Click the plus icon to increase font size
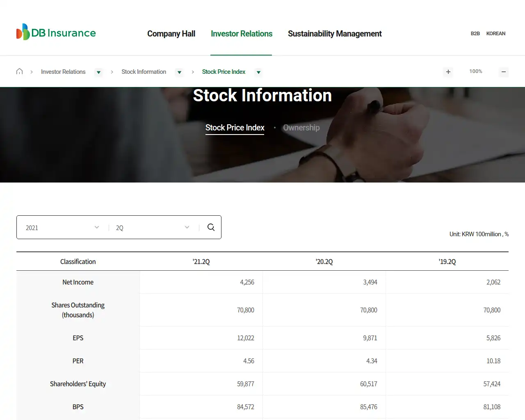This screenshot has height=420, width=525. point(448,72)
